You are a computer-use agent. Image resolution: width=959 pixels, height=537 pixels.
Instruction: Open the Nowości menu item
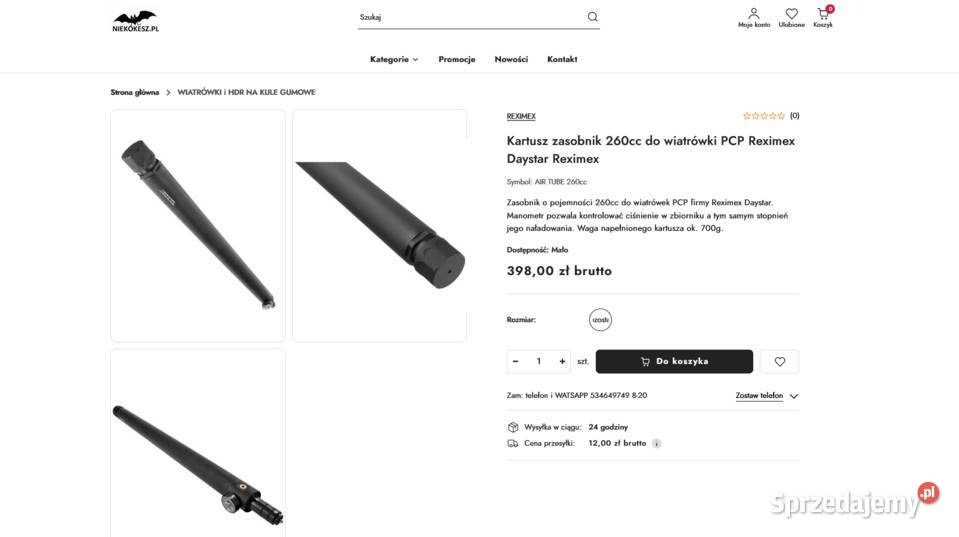click(511, 59)
